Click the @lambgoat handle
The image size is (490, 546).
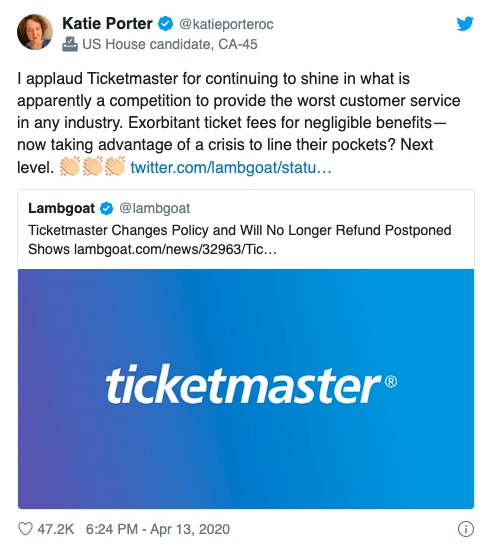154,209
